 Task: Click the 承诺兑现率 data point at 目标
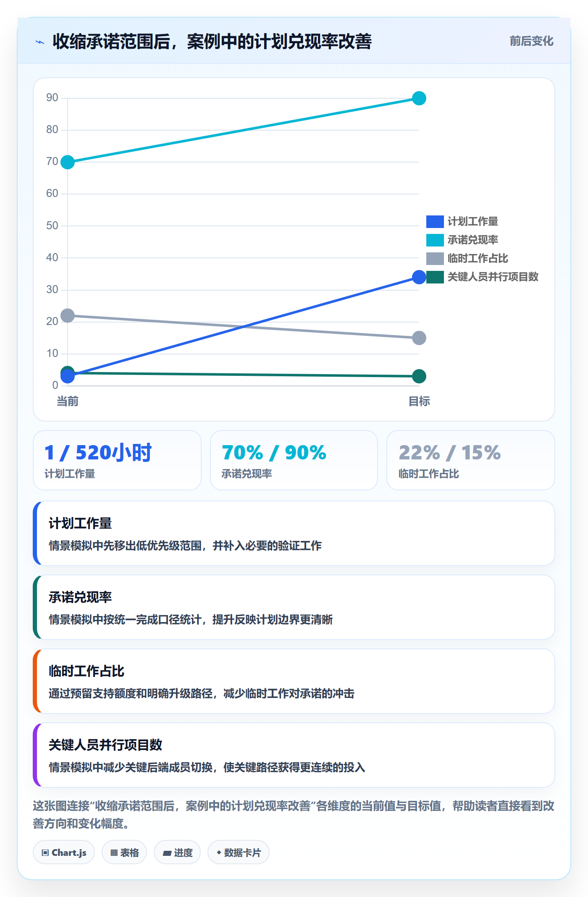coord(419,98)
